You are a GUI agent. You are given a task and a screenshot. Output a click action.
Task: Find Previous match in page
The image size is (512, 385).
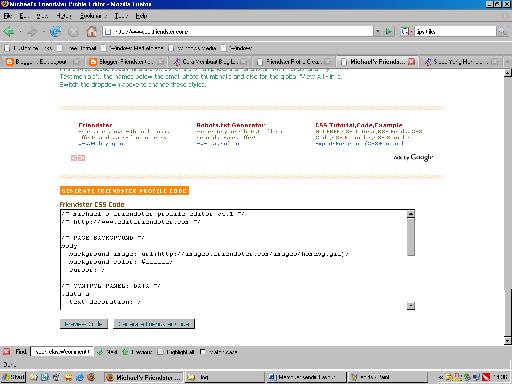coord(137,352)
